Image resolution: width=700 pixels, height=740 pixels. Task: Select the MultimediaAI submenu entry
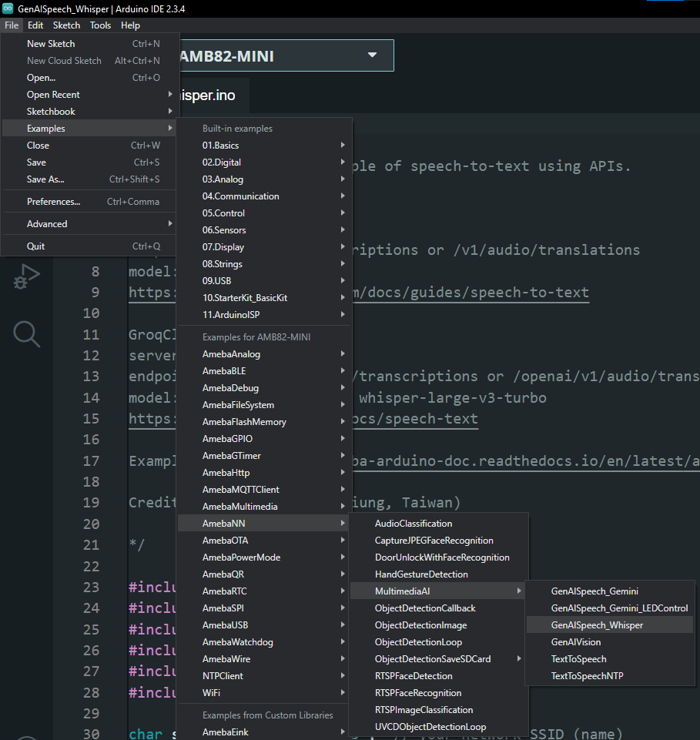pyautogui.click(x=438, y=591)
